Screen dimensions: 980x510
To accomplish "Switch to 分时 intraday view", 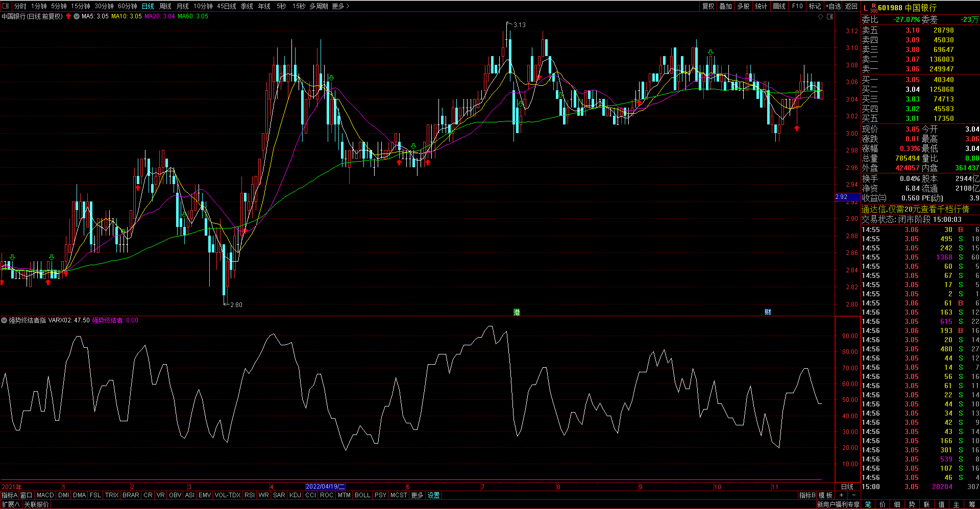I will [20, 6].
